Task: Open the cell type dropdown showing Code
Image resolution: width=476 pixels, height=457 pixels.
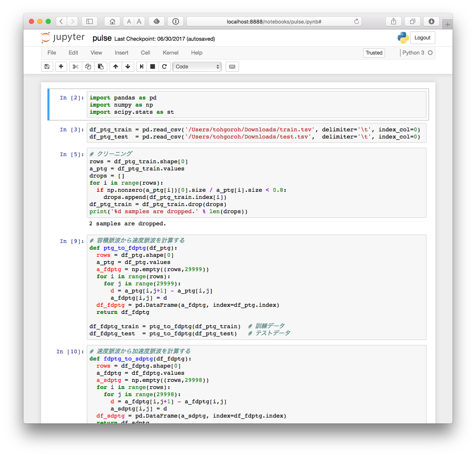Action: [197, 66]
